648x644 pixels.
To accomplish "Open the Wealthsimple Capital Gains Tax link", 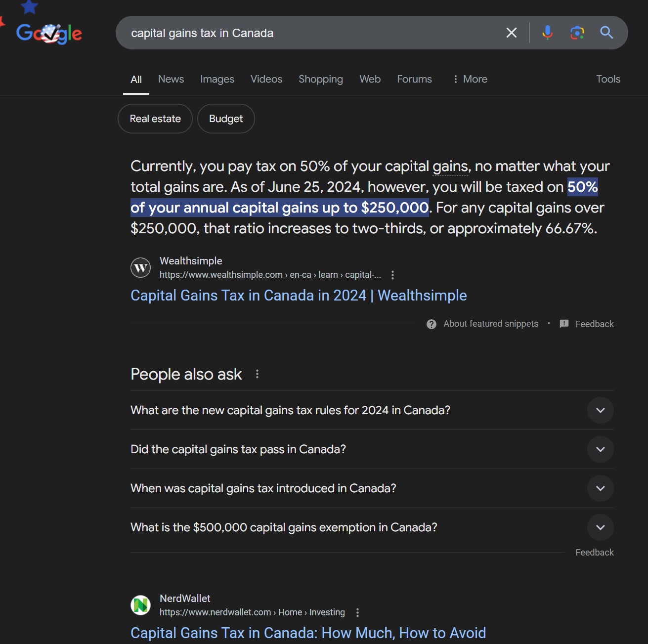I will 299,296.
